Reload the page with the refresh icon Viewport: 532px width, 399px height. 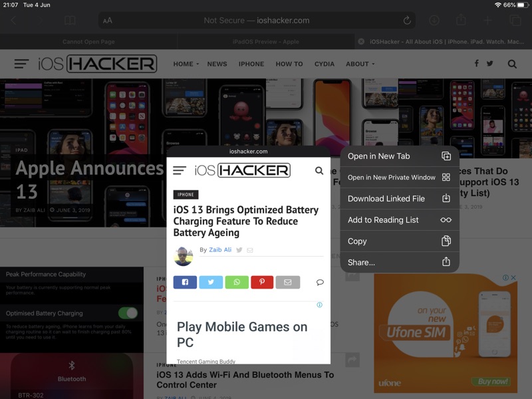(x=407, y=21)
